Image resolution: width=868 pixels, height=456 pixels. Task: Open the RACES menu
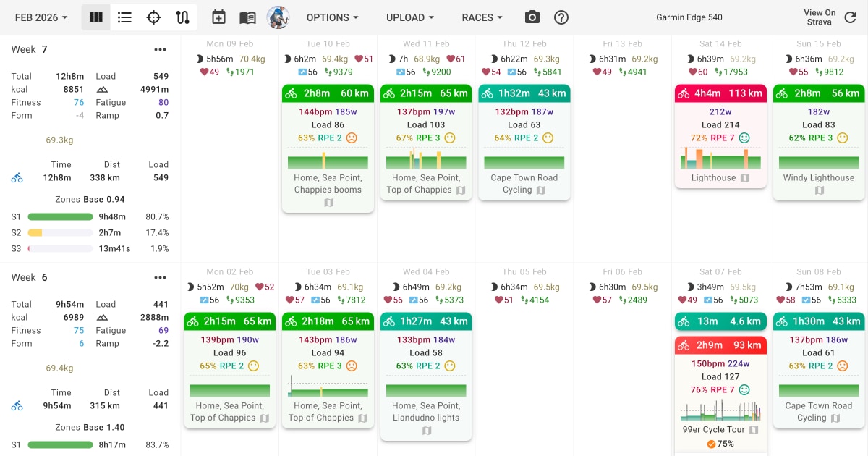coord(482,17)
